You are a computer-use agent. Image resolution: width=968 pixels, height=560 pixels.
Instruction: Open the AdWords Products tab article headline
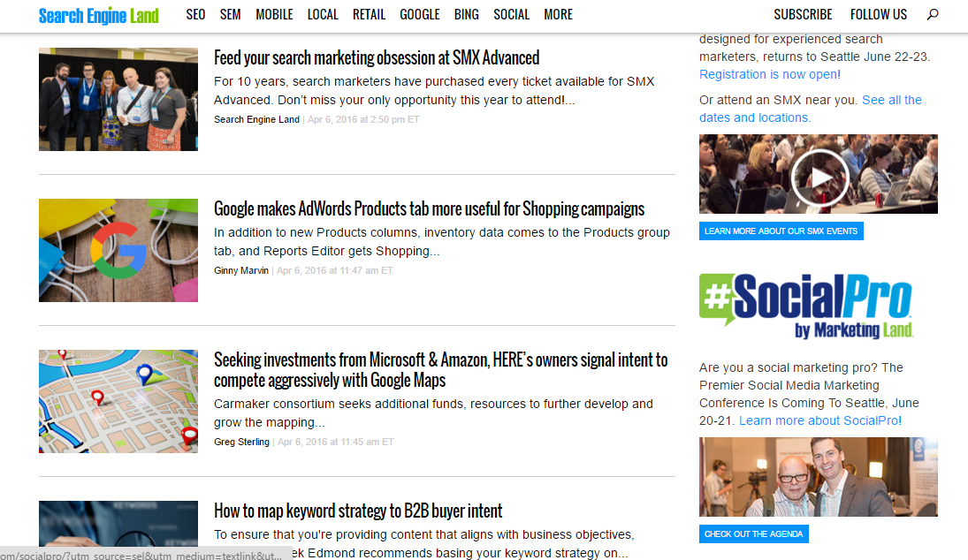tap(429, 209)
